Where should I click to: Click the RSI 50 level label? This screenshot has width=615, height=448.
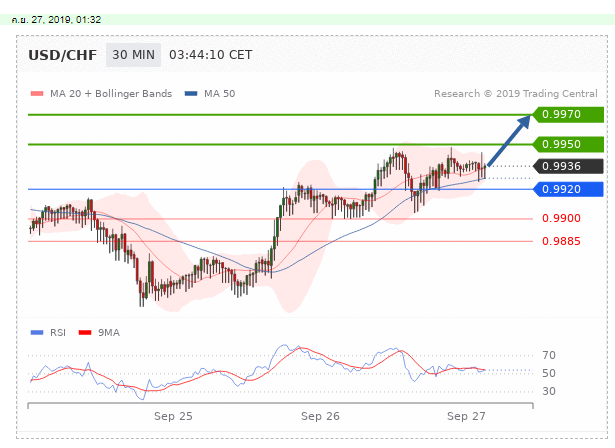point(549,373)
